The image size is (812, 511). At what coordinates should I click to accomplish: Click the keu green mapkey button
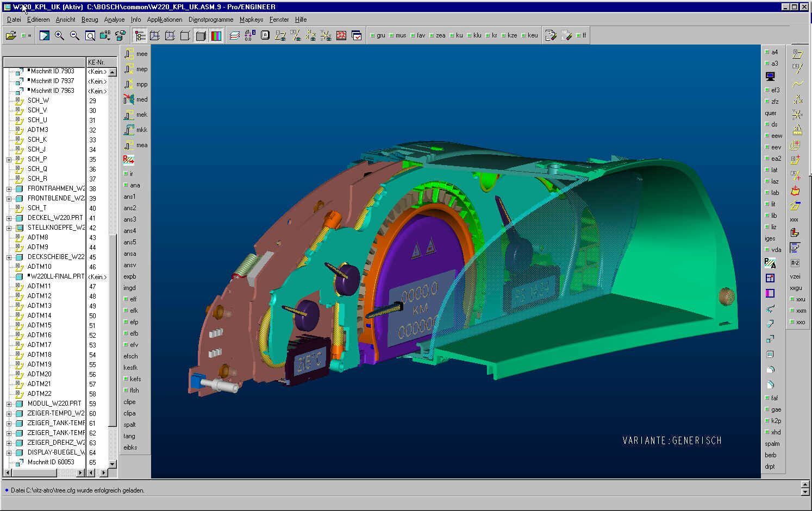coord(529,36)
